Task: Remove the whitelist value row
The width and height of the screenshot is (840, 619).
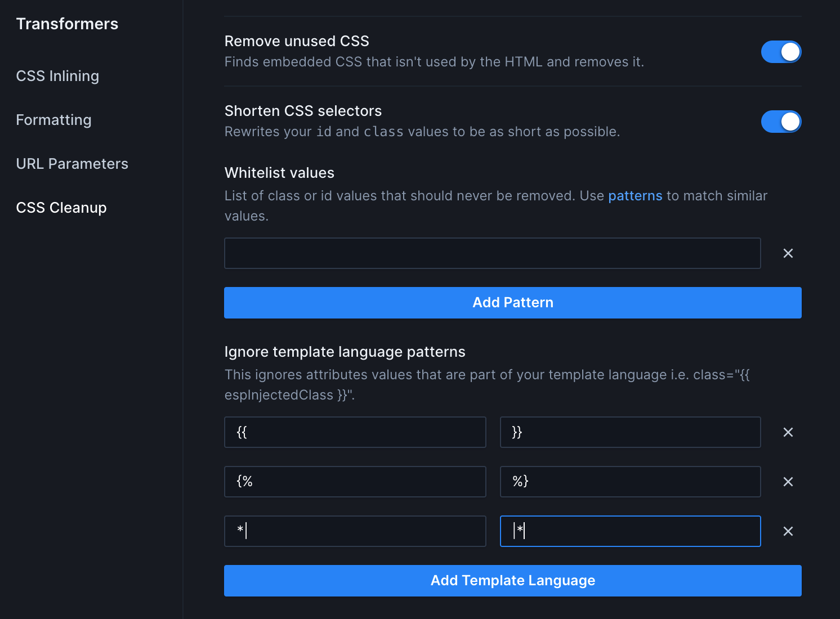Action: (x=788, y=253)
